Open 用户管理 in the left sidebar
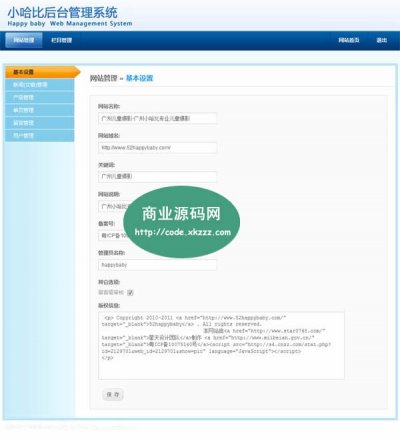The width and height of the screenshot is (400, 442). (x=39, y=135)
